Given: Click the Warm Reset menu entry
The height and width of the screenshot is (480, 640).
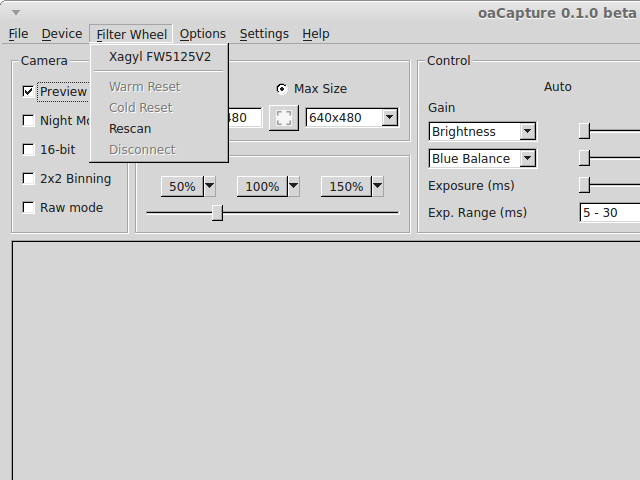Looking at the screenshot, I should [159, 87].
